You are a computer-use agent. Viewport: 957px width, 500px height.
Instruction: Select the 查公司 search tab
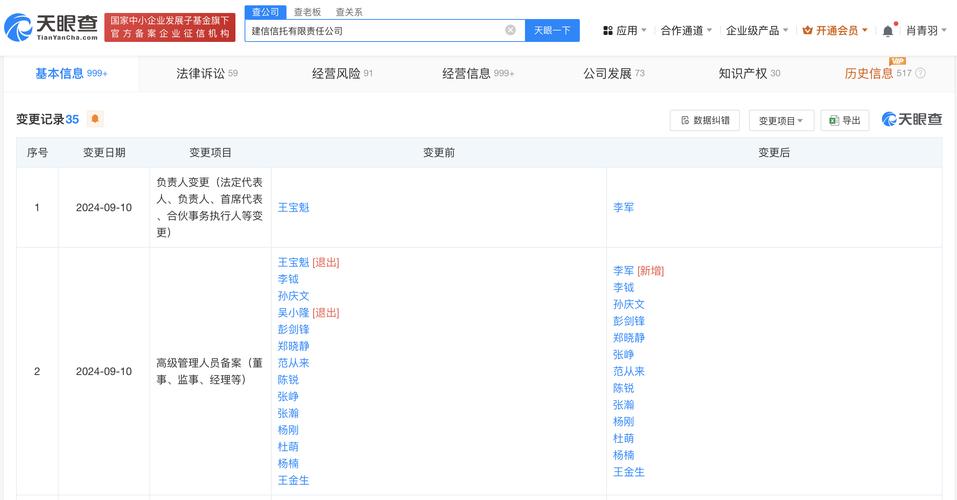[x=265, y=12]
